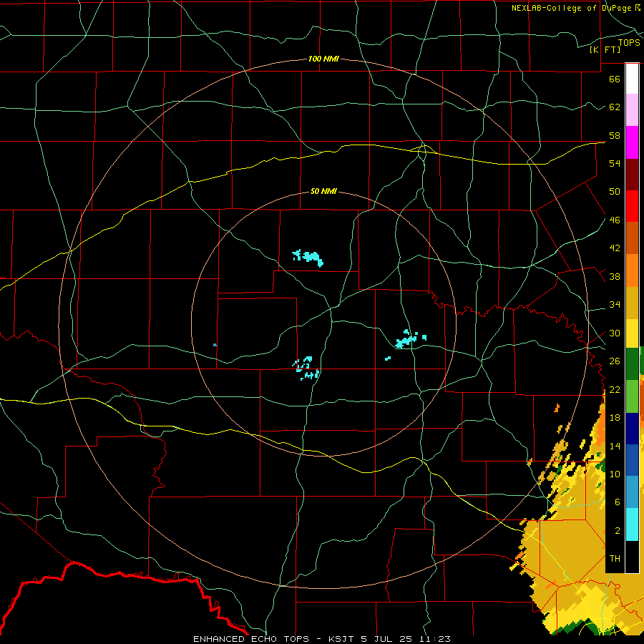Click the light green legend swatch
This screenshot has width=644, height=644.
pos(632,396)
